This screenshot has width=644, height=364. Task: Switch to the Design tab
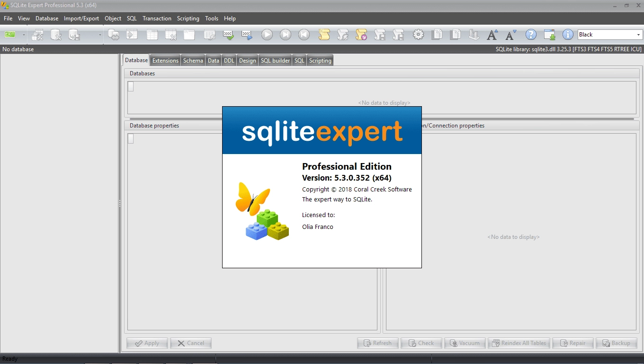coord(247,60)
